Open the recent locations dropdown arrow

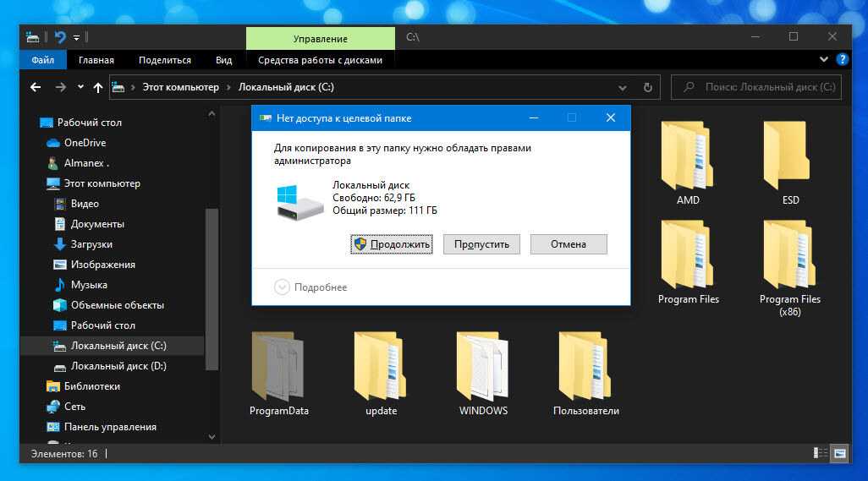(x=80, y=87)
